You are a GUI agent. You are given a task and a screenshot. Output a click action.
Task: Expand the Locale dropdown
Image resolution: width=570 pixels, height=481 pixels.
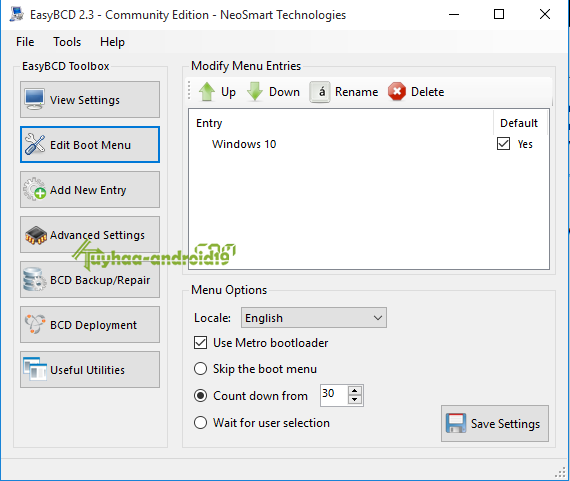tap(314, 318)
